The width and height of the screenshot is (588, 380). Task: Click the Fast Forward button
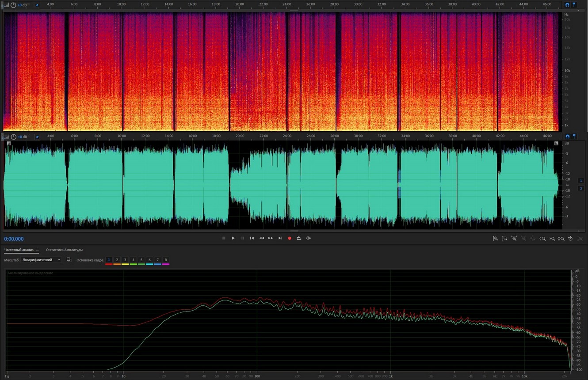(271, 238)
